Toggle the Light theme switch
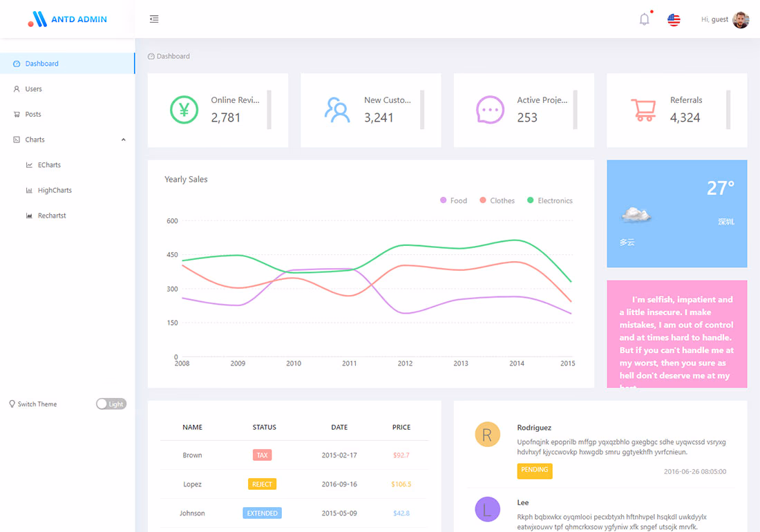The height and width of the screenshot is (532, 760). pos(111,403)
